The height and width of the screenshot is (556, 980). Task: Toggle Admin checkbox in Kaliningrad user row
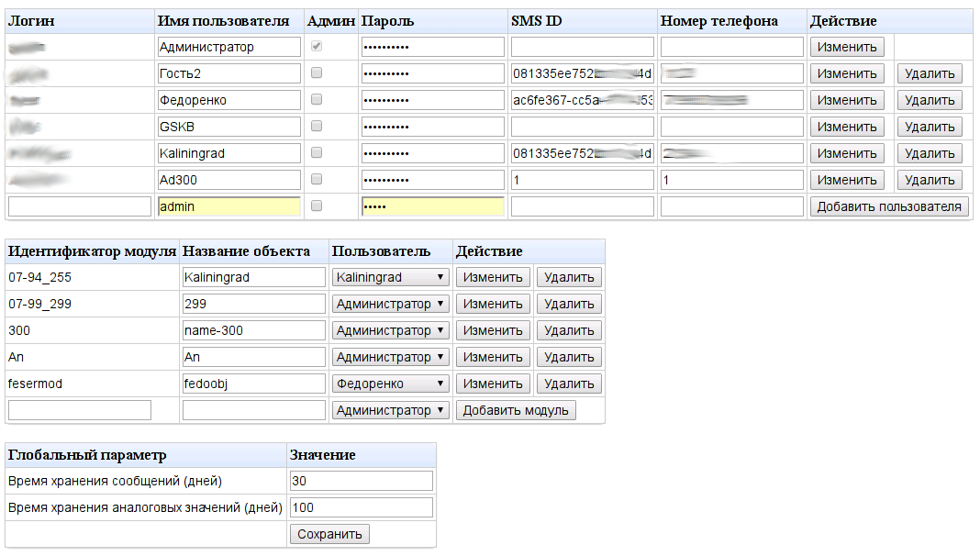(317, 153)
